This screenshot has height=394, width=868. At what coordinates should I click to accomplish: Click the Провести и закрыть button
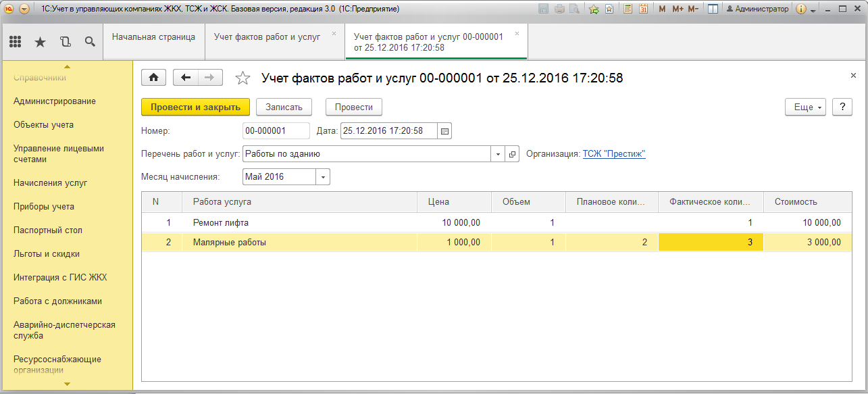click(195, 107)
